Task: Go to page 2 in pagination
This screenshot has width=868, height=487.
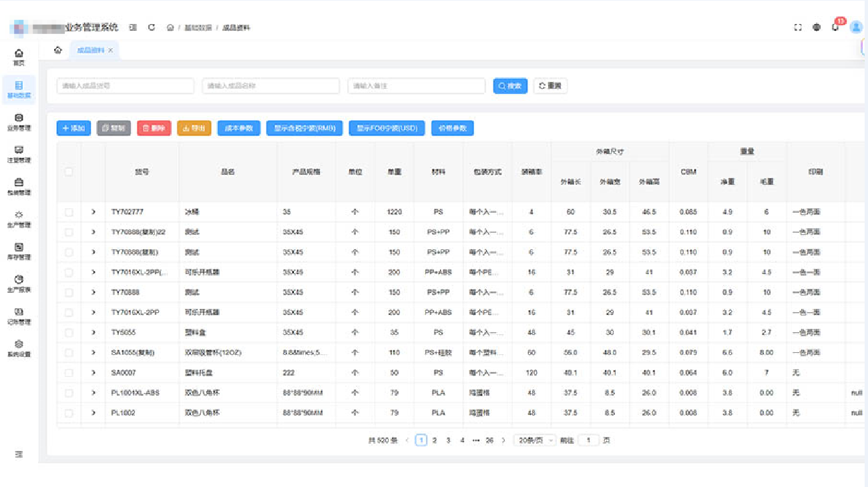Action: (435, 440)
